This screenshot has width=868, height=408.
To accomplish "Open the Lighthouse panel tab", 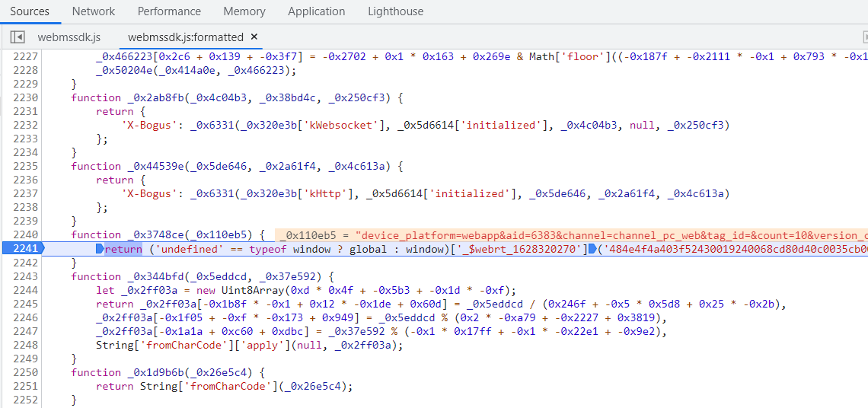I will [395, 11].
